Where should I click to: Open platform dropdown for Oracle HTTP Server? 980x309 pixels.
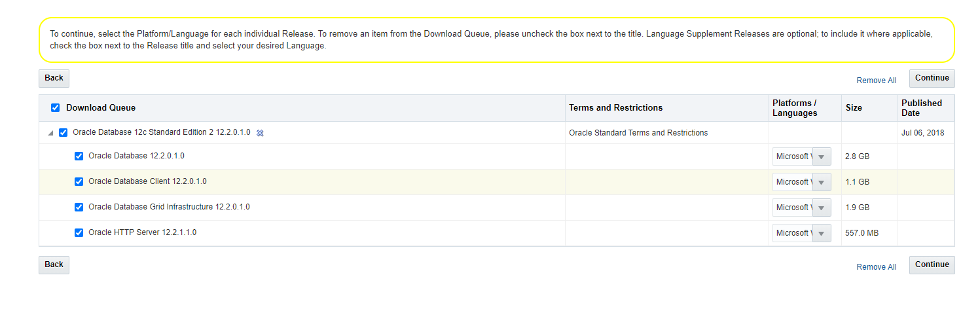tap(802, 233)
